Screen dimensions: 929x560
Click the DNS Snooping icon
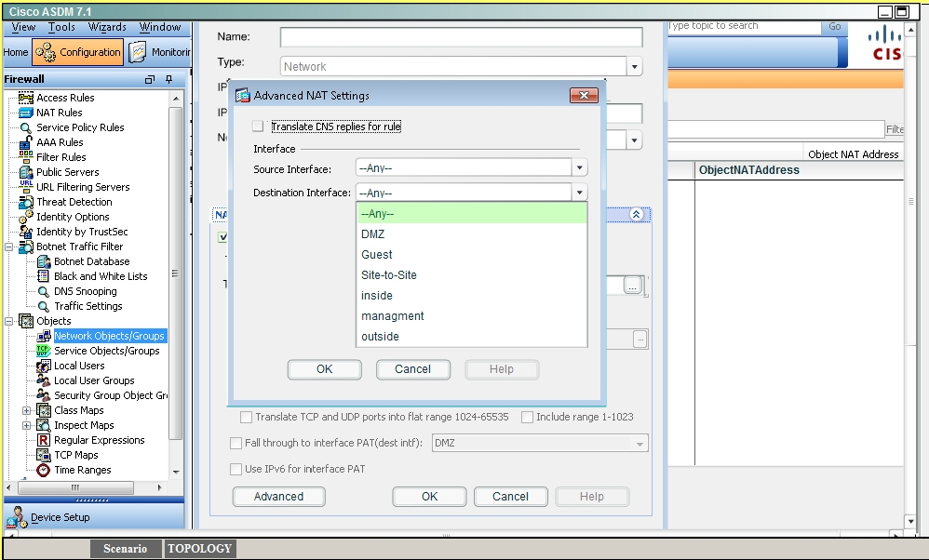pos(43,291)
